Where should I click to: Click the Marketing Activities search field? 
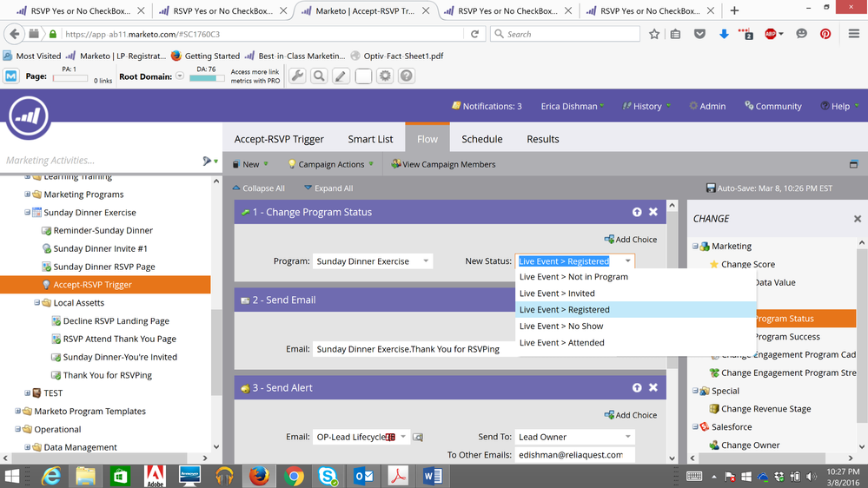coord(101,161)
